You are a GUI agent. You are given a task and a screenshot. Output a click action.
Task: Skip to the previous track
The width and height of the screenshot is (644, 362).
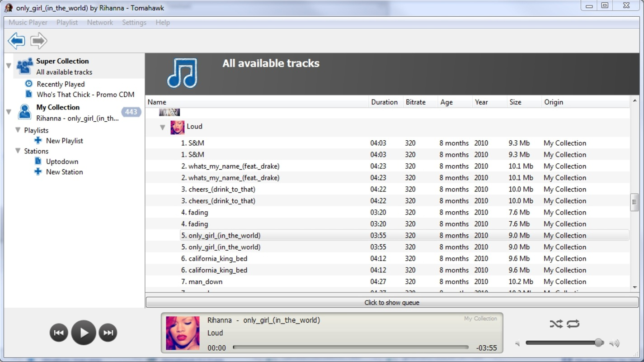click(59, 333)
